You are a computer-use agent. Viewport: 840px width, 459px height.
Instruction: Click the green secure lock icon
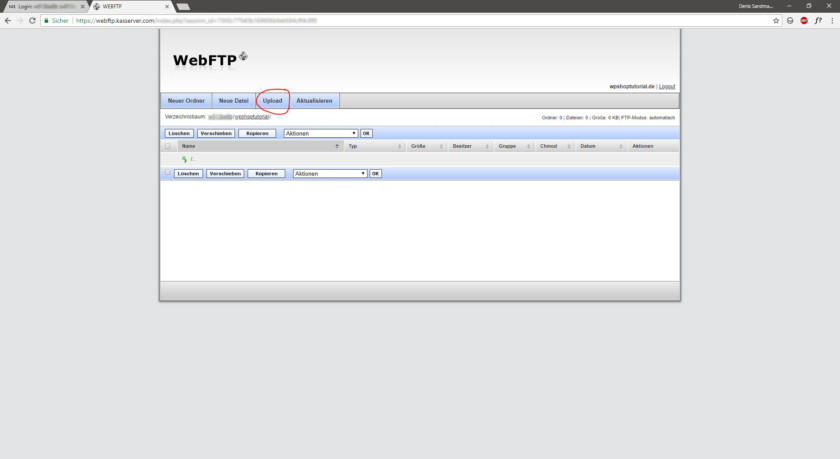(46, 20)
